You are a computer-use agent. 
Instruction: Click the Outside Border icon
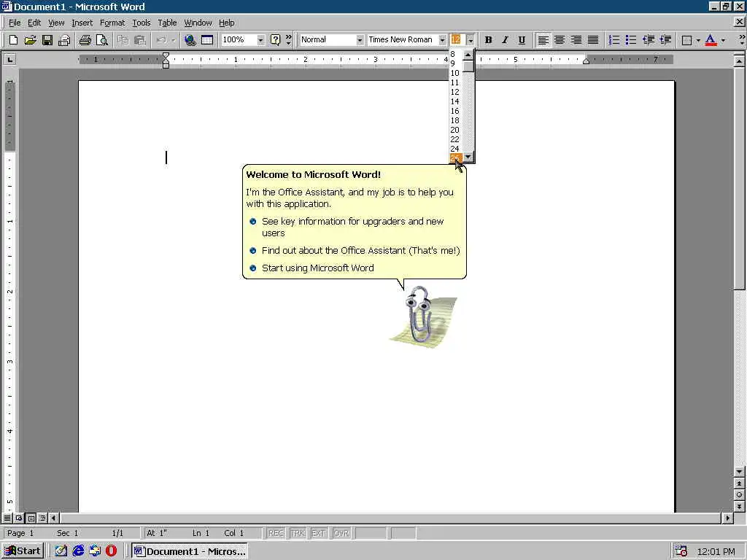click(687, 40)
